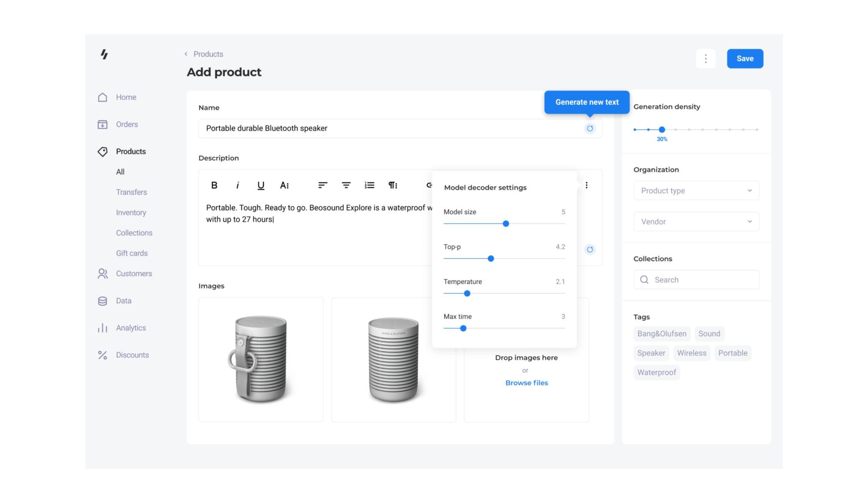868x503 pixels.
Task: Select the Portable tag
Action: pos(732,353)
